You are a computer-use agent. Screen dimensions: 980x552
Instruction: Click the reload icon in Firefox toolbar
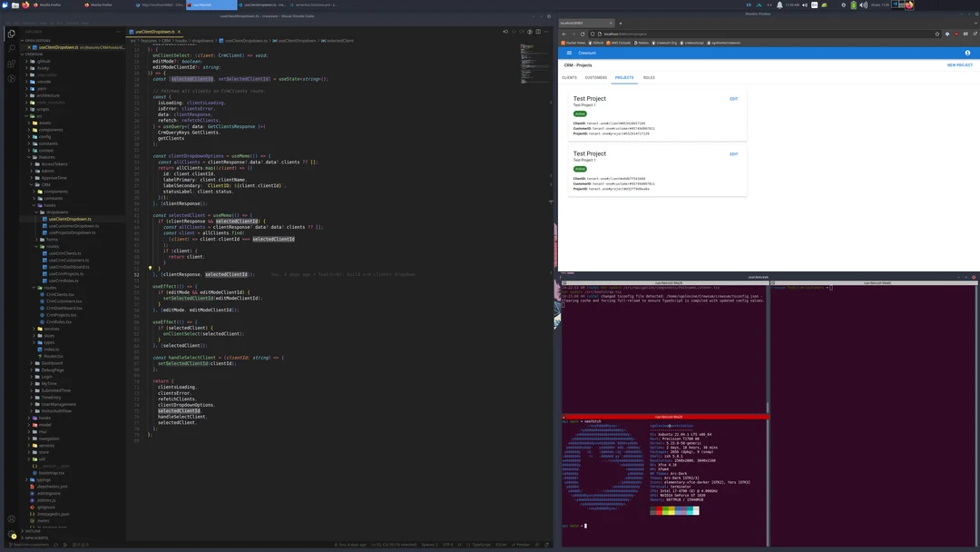[583, 34]
